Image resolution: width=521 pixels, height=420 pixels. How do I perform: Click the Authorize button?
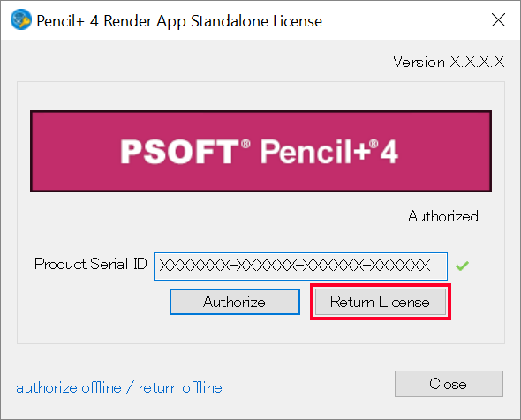tap(235, 302)
